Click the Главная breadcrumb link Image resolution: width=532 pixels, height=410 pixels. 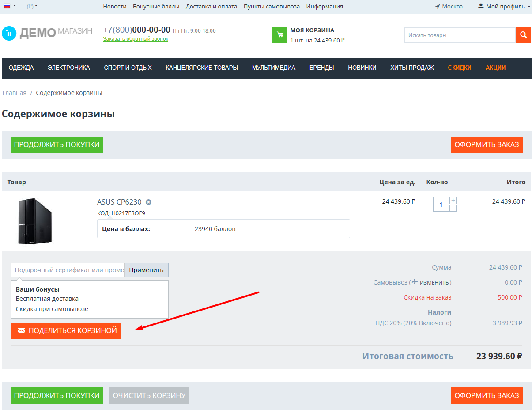click(15, 93)
